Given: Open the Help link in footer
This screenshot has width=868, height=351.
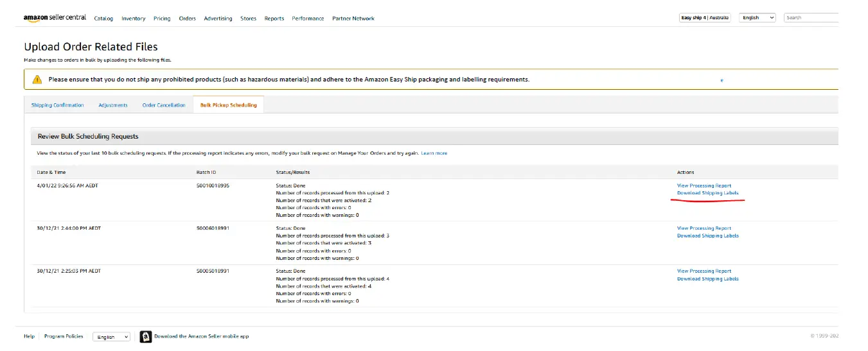Looking at the screenshot, I should coord(30,336).
